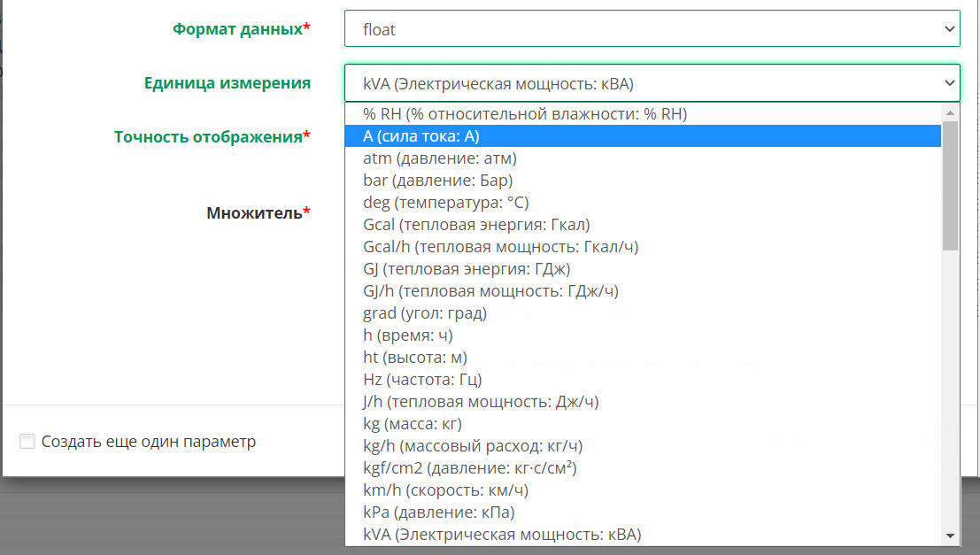Open the unit of measurement combo box

(652, 82)
